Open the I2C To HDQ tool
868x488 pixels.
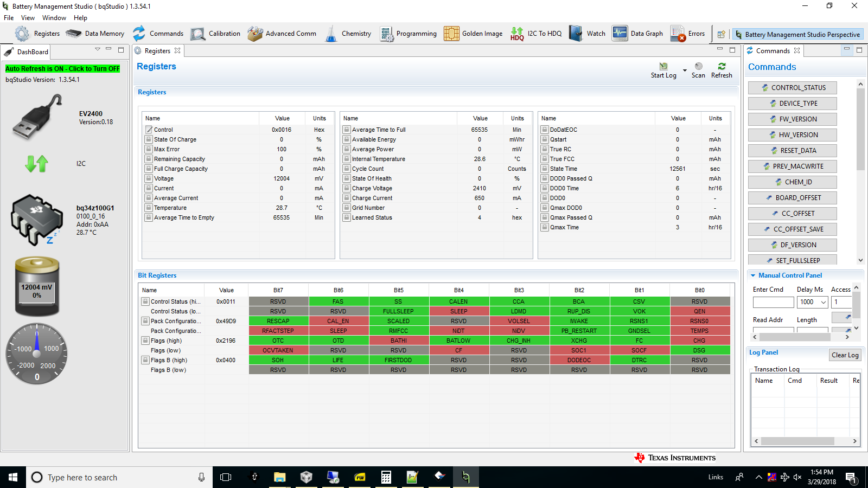(x=517, y=34)
